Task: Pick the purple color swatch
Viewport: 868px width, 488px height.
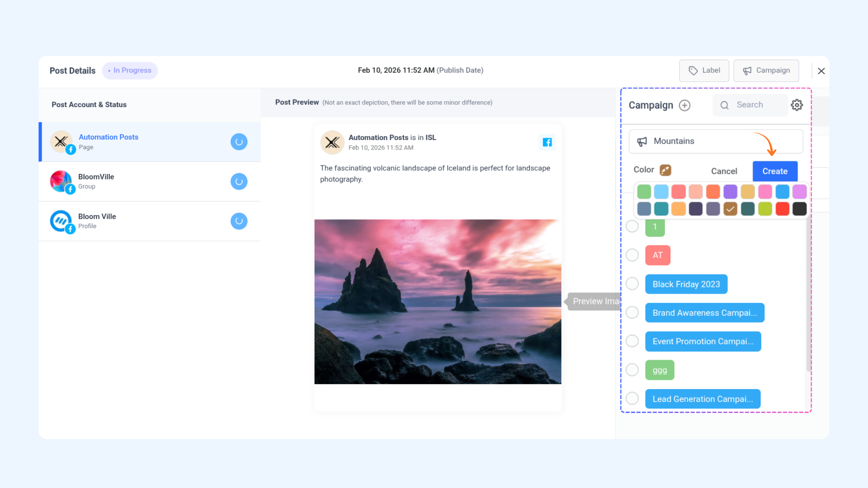Action: 730,192
